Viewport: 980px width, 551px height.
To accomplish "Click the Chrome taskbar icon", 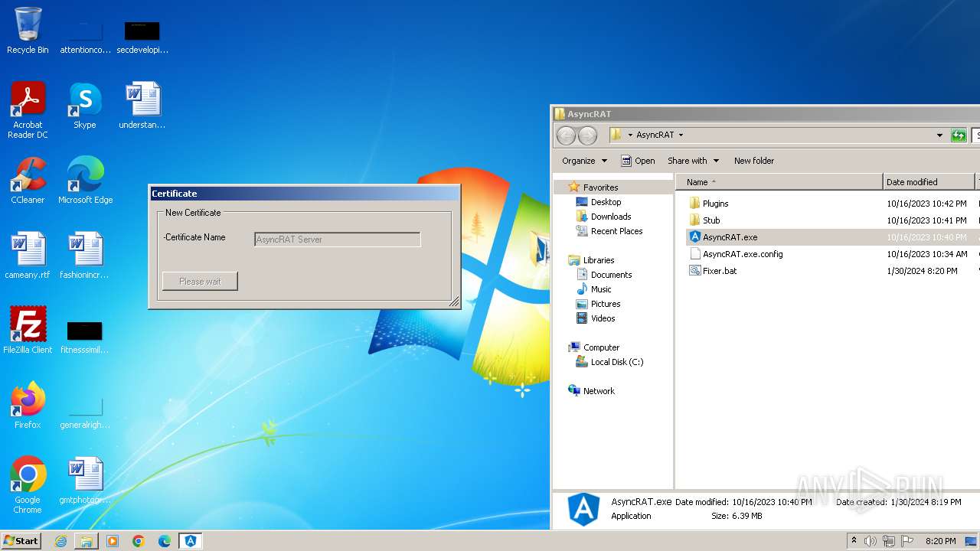I will coord(139,541).
